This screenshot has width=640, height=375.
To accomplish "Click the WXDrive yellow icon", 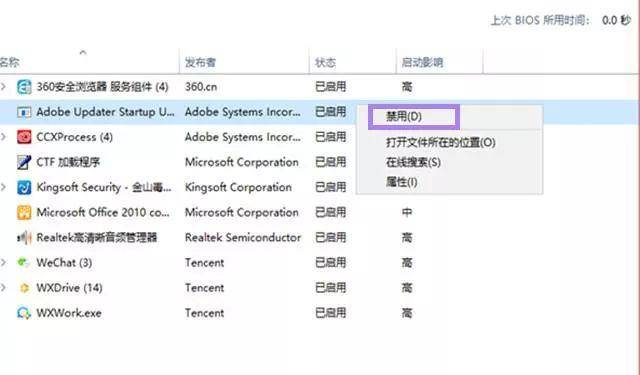I will (x=24, y=288).
